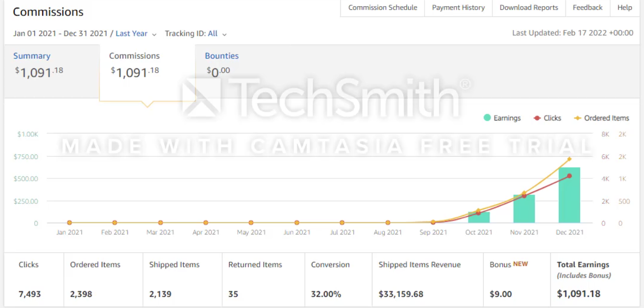Click the Conversion column header
644x308 pixels.
click(x=330, y=265)
